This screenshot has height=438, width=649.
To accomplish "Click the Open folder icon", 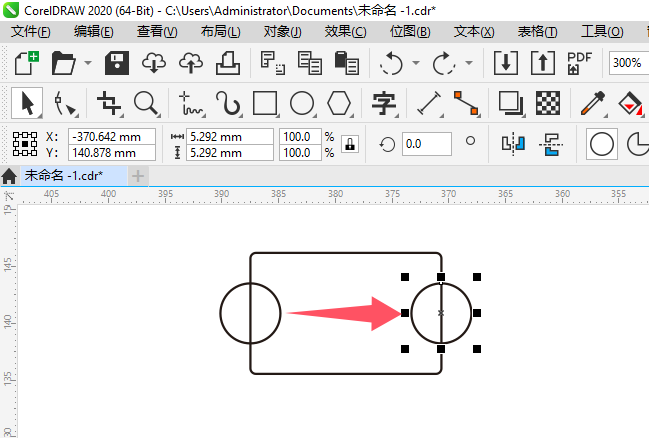I will 63,63.
